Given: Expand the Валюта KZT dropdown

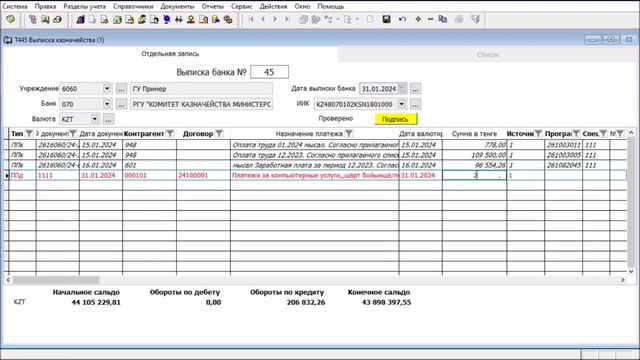Looking at the screenshot, I should tap(95, 119).
